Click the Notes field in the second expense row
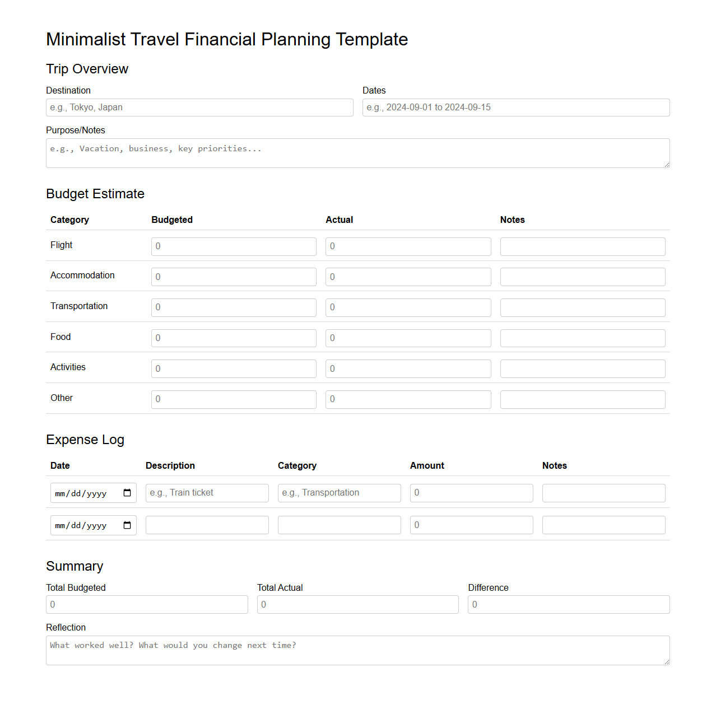This screenshot has width=716, height=728. (x=603, y=525)
